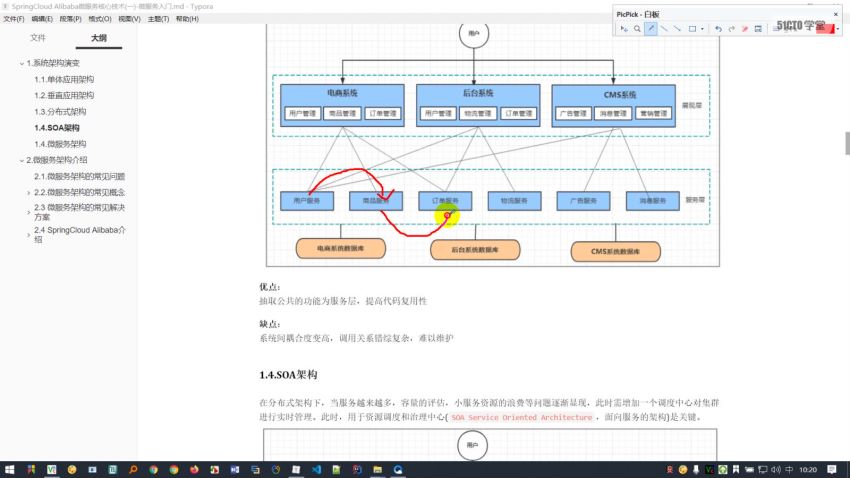Close the PicPick whiteboard toolbar
This screenshot has height=478, width=850.
(835, 14)
